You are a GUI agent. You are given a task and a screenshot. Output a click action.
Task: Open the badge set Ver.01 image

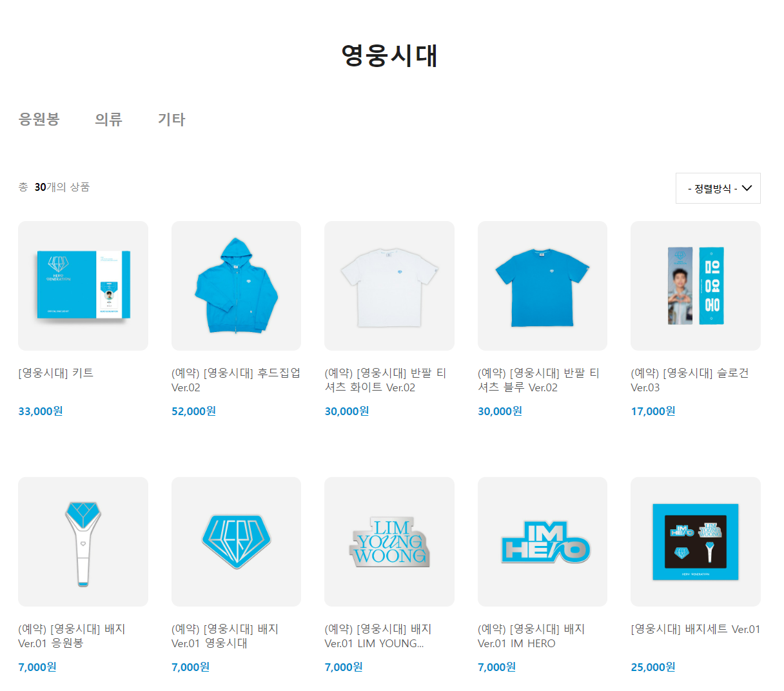coord(696,542)
